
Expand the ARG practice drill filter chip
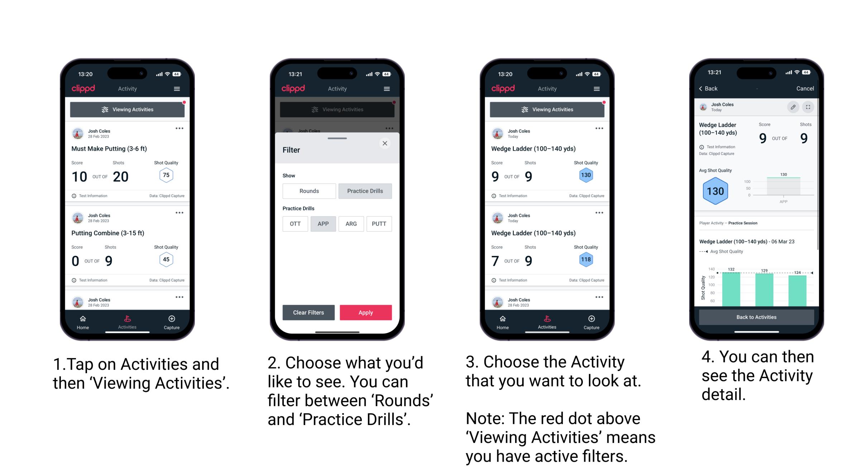pyautogui.click(x=351, y=223)
